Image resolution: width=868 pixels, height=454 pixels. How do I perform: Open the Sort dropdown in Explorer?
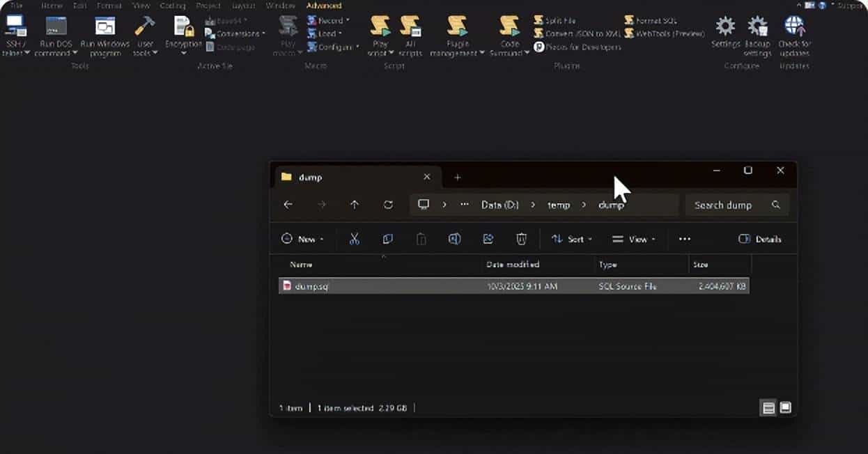tap(571, 239)
